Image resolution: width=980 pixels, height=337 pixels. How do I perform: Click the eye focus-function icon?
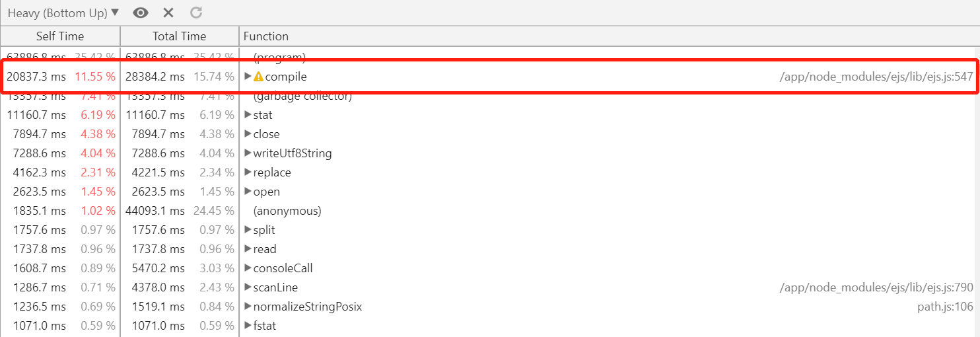tap(140, 13)
